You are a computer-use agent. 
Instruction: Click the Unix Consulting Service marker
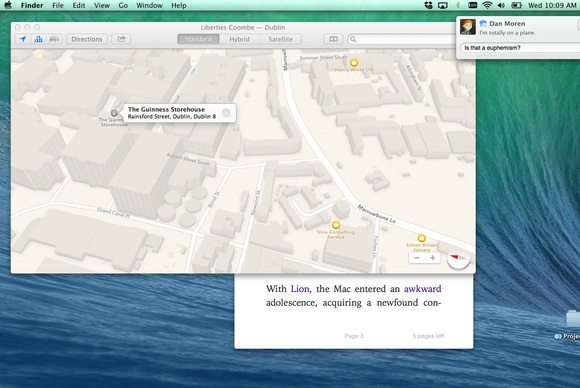[x=336, y=225]
